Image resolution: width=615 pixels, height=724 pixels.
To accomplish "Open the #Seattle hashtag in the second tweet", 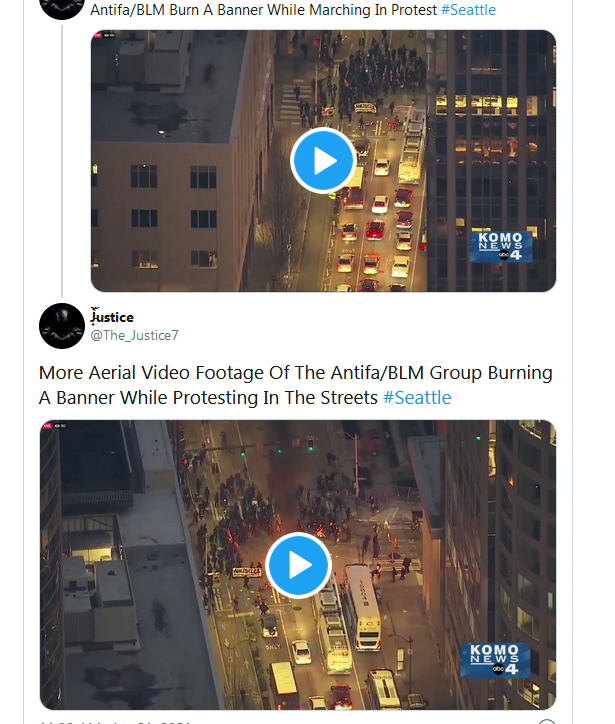I will pos(417,398).
